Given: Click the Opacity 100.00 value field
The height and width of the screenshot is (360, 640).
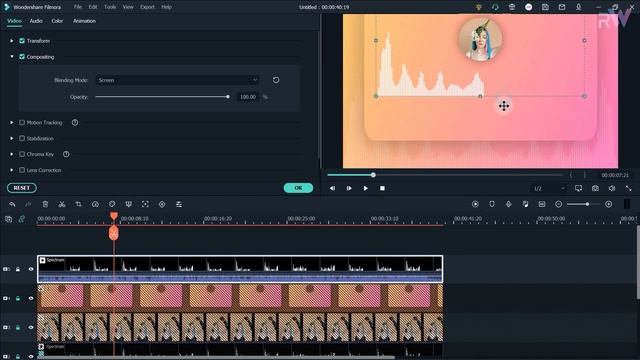Looking at the screenshot, I should click(248, 97).
